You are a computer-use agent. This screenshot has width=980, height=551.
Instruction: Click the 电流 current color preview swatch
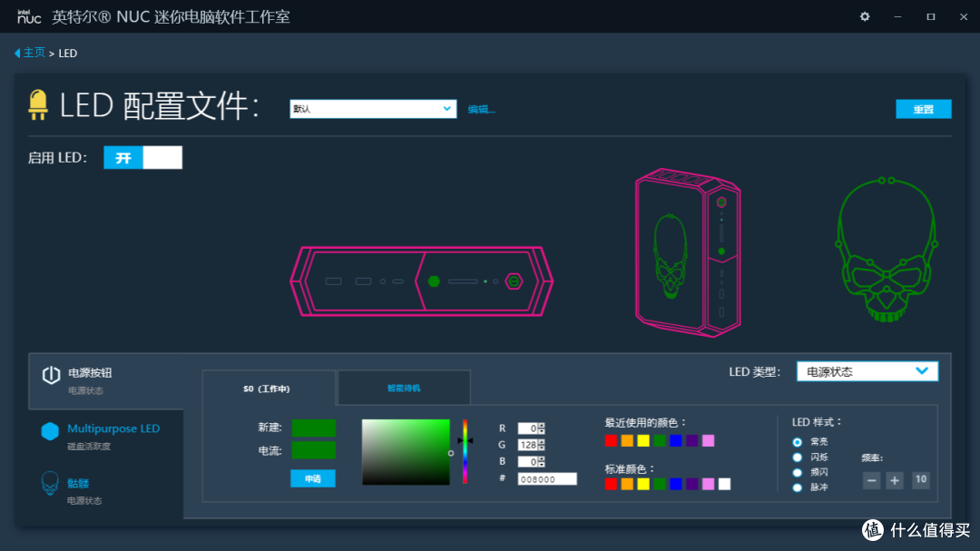[314, 450]
